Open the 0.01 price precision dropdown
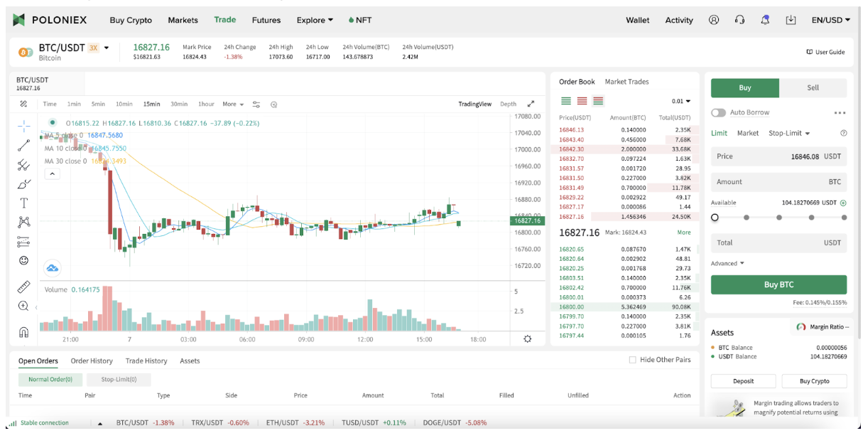868x438 pixels. click(x=681, y=102)
